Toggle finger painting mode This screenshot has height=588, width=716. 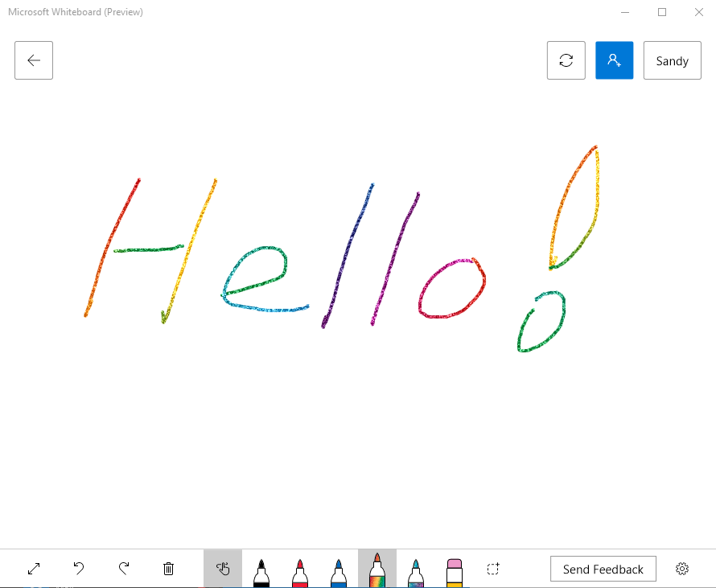pyautogui.click(x=223, y=569)
